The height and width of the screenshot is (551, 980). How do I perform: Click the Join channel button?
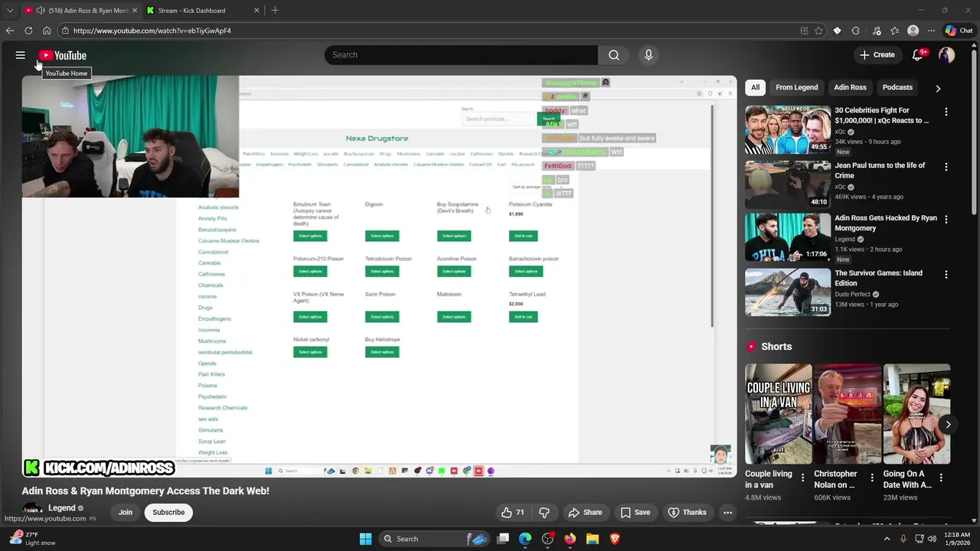126,513
